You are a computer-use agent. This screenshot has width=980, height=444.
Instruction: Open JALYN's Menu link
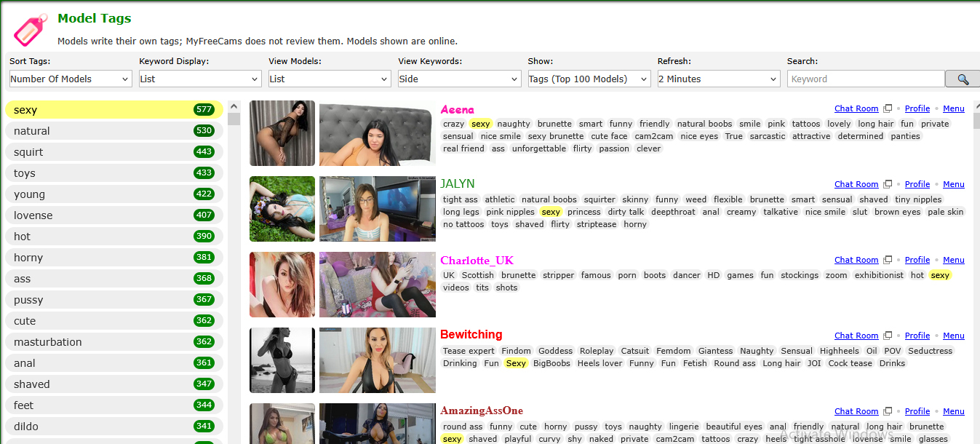coord(954,184)
